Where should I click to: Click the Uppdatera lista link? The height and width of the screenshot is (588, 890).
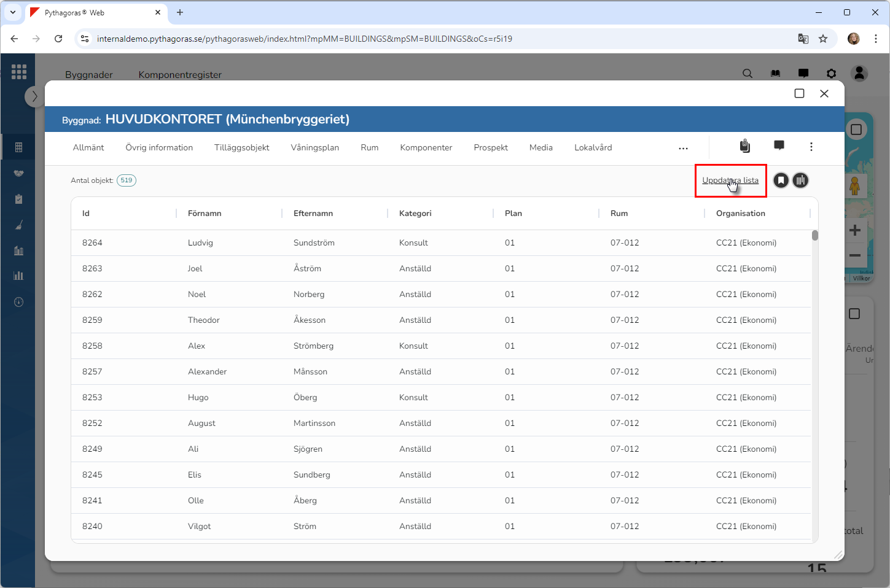pos(730,180)
